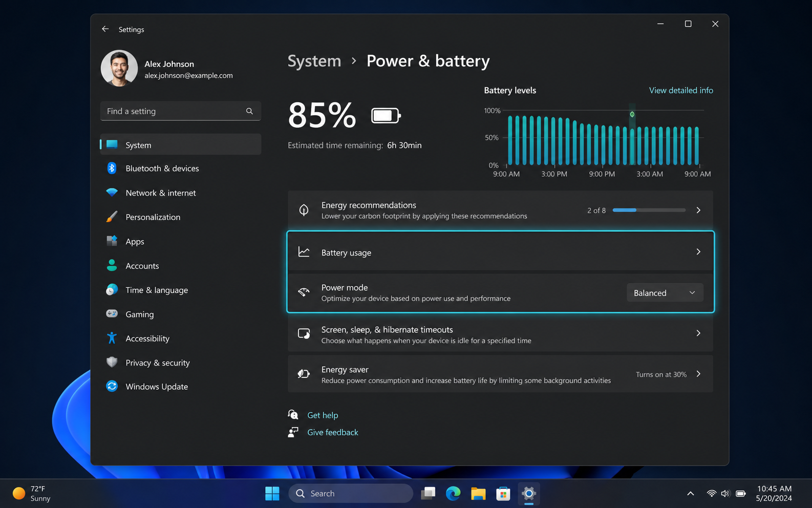This screenshot has height=508, width=812.
Task: Click the search magnifier in Find a setting
Action: 249,111
